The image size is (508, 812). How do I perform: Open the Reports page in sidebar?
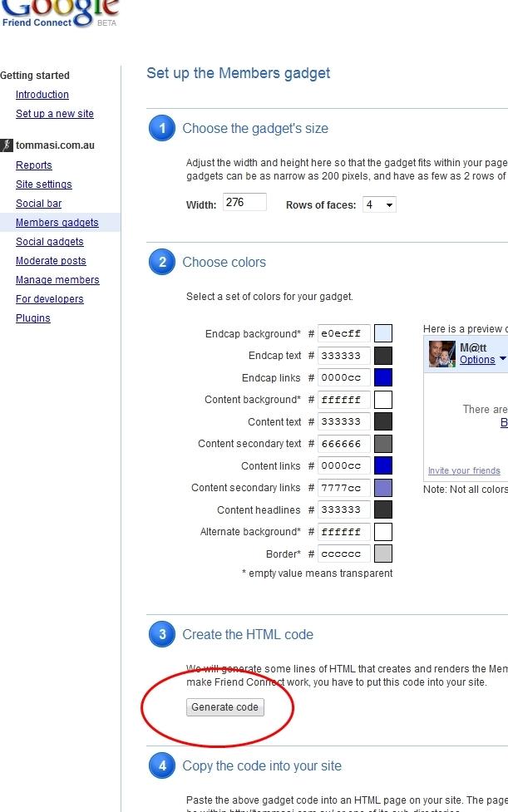(34, 165)
